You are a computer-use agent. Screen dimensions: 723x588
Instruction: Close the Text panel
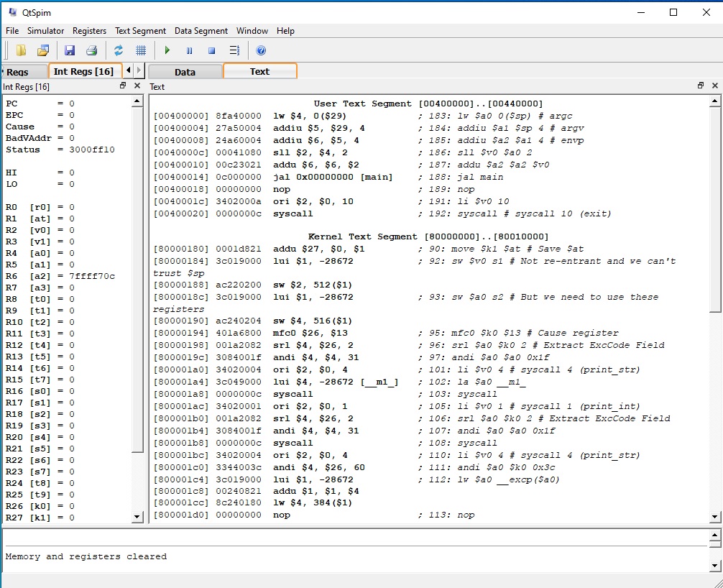(x=714, y=86)
